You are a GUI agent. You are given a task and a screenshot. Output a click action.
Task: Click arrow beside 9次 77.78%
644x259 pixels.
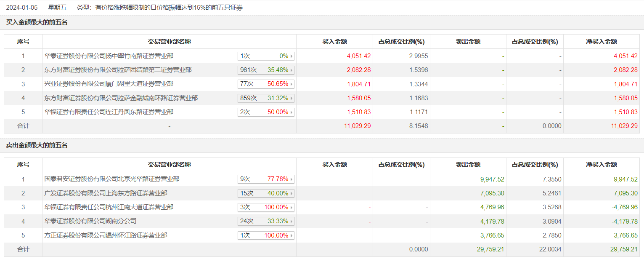coord(292,179)
